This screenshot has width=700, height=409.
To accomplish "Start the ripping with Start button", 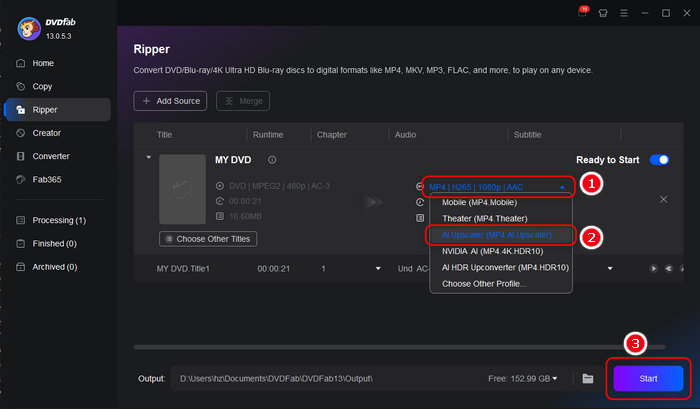I will coord(648,379).
